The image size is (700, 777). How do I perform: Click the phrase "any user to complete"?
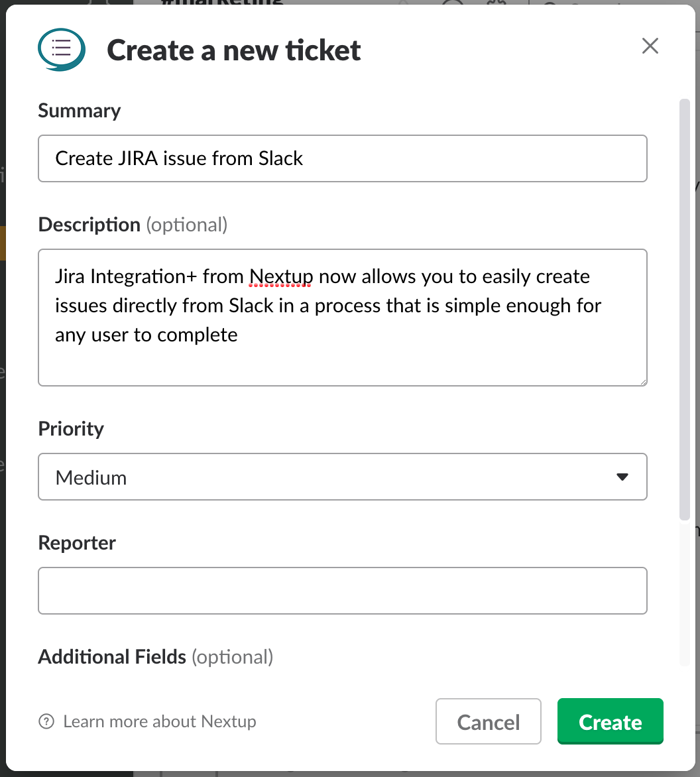(x=146, y=335)
